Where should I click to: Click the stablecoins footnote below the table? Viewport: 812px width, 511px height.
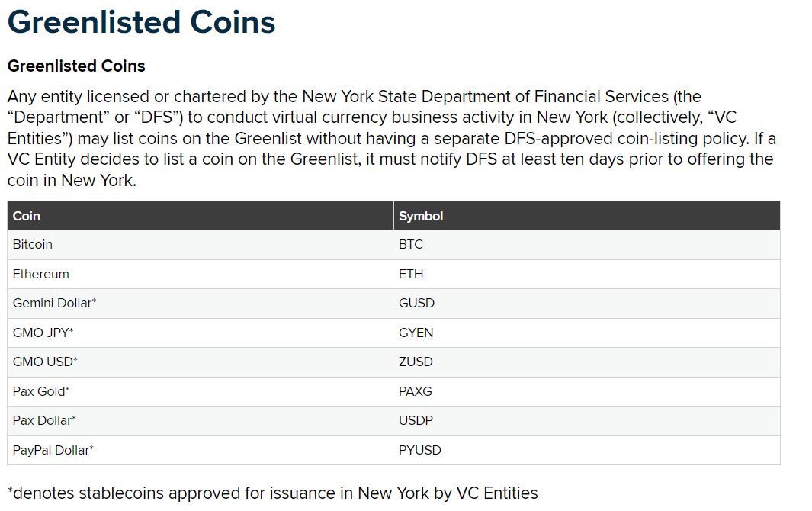click(272, 493)
